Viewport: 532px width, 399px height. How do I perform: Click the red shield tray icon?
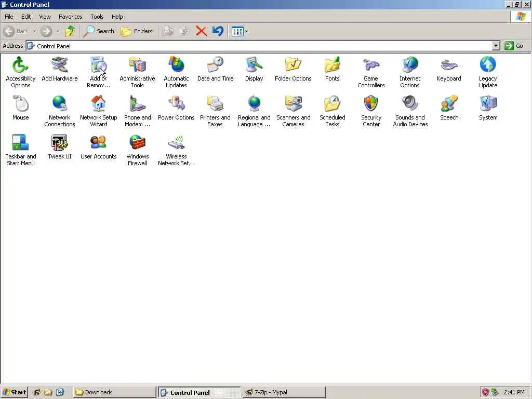point(486,392)
